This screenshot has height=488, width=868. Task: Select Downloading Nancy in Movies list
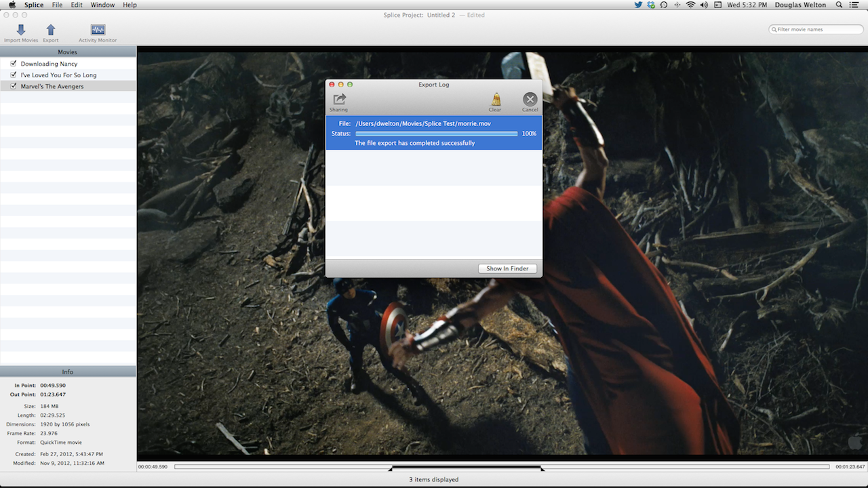pos(68,64)
